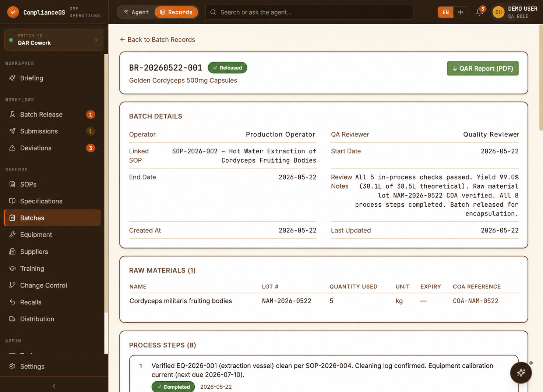
Task: Click the sidebar vertical scrollbar
Action: pos(106,183)
